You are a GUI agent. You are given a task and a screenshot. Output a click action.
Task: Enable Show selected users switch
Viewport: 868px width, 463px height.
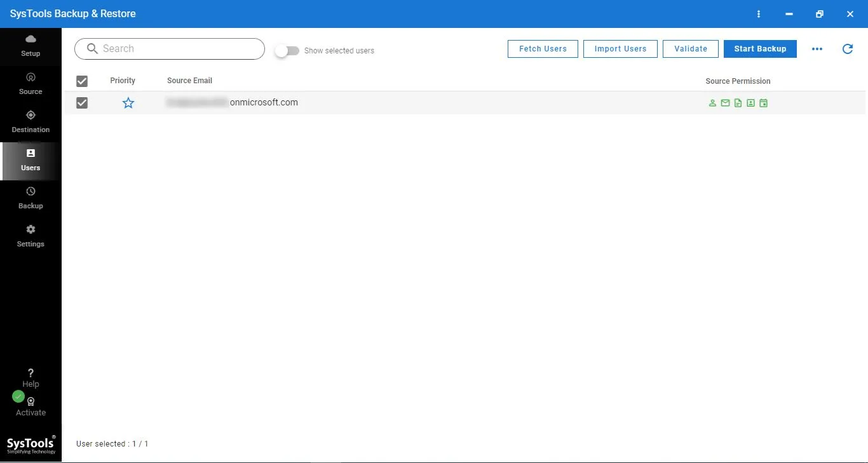287,51
